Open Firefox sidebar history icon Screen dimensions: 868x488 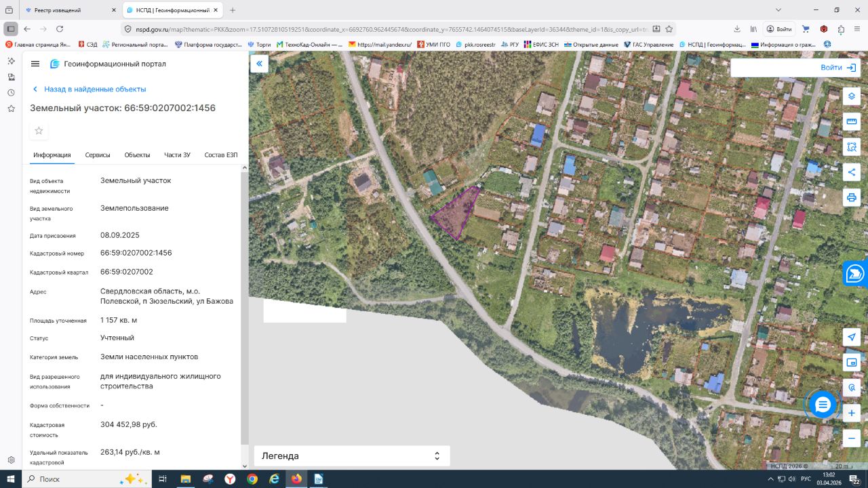(11, 93)
